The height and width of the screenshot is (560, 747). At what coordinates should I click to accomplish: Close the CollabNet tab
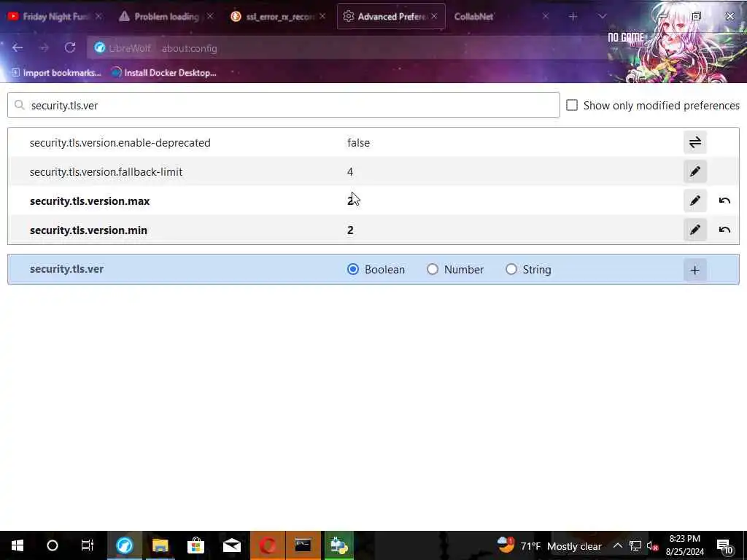pos(546,16)
